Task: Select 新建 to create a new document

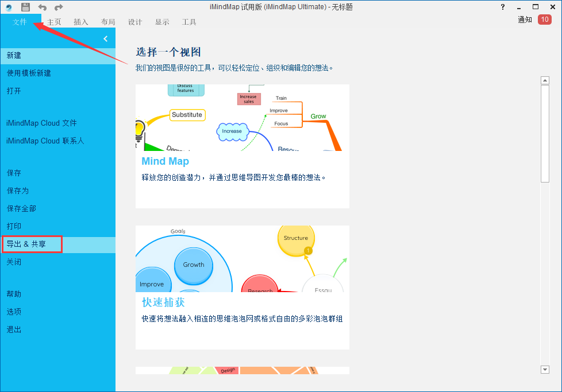Action: [x=14, y=55]
